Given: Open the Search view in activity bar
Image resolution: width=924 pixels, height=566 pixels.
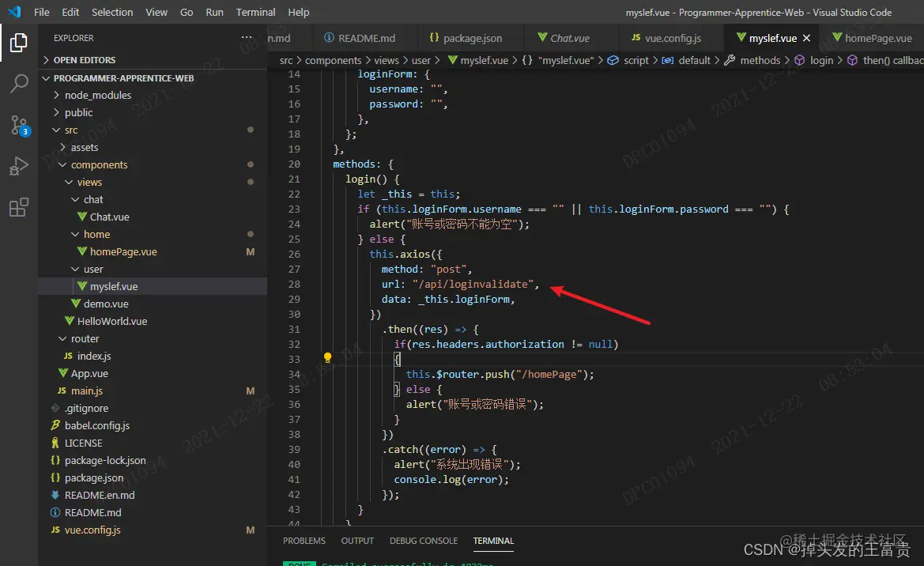Looking at the screenshot, I should tap(19, 83).
